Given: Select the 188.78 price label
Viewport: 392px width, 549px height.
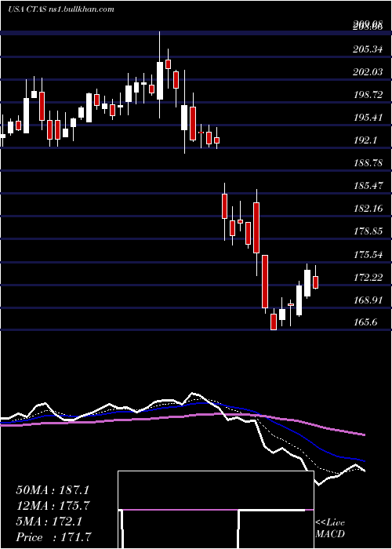Looking at the screenshot, I should pos(368,163).
